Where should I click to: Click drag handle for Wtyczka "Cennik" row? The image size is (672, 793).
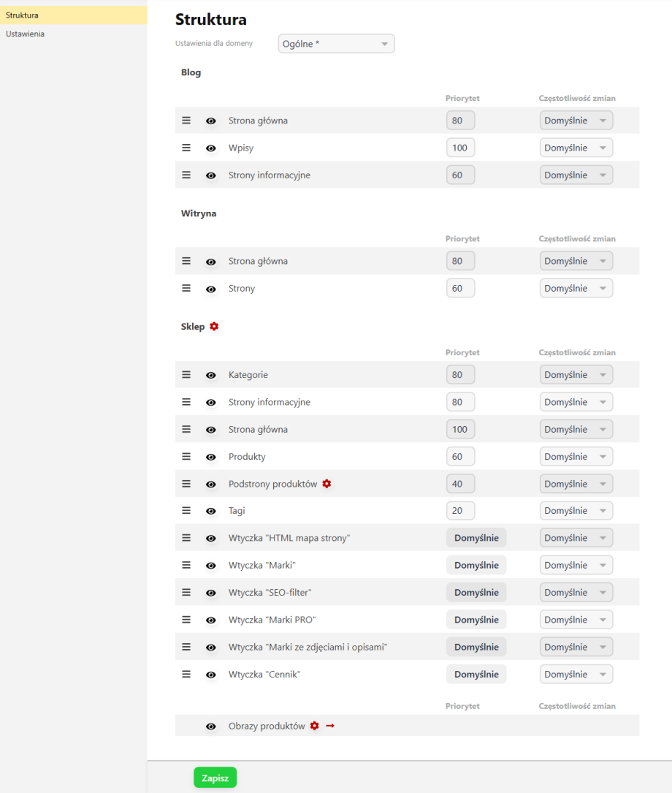(186, 675)
